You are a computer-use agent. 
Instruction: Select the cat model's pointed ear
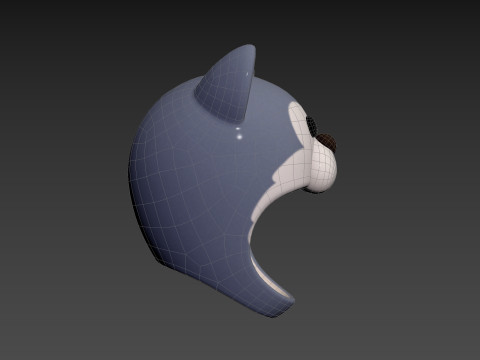[228, 86]
